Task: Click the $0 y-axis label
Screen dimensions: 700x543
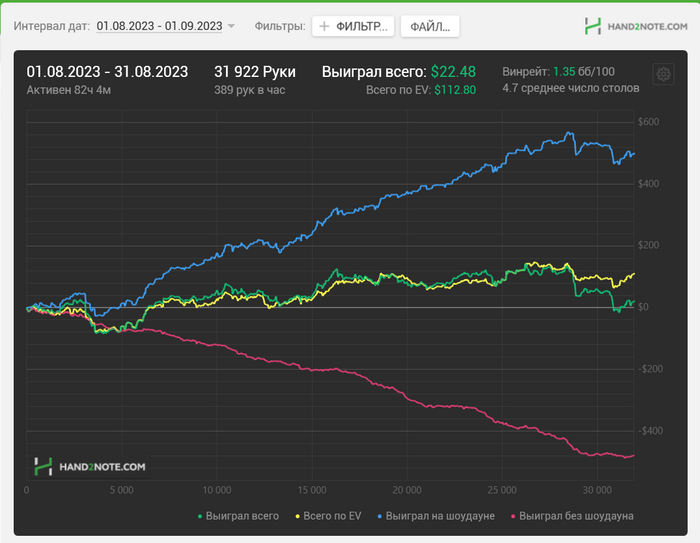Action: pos(643,307)
